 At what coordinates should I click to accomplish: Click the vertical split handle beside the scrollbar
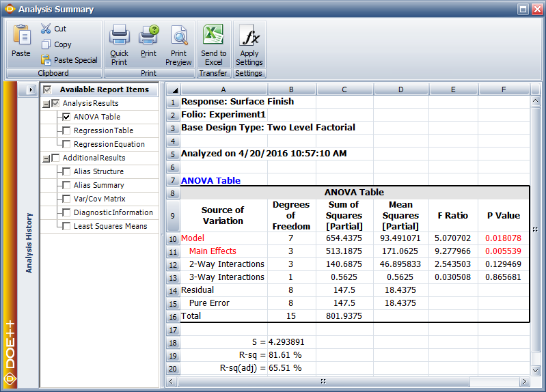pos(161,236)
